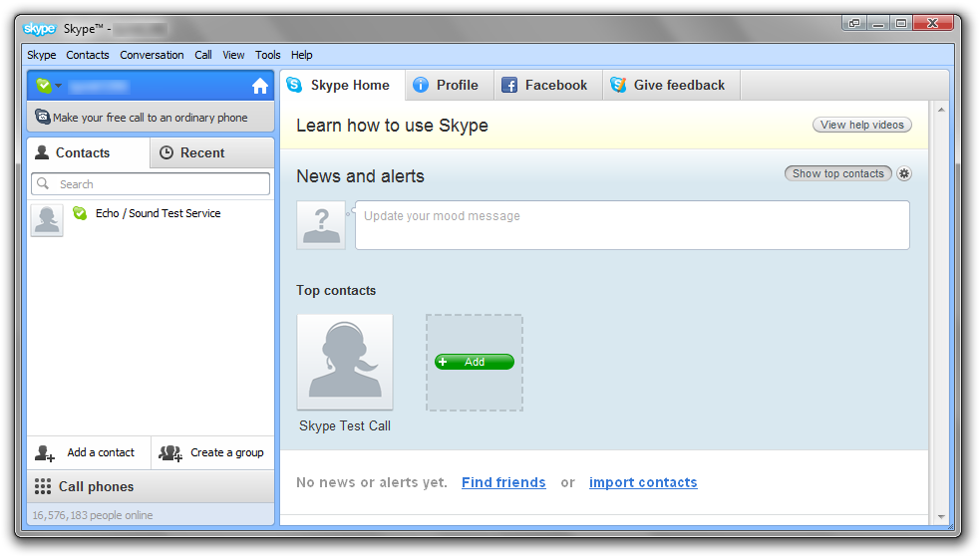Image resolution: width=980 pixels, height=556 pixels.
Task: Open the Tools menu
Action: click(x=267, y=55)
